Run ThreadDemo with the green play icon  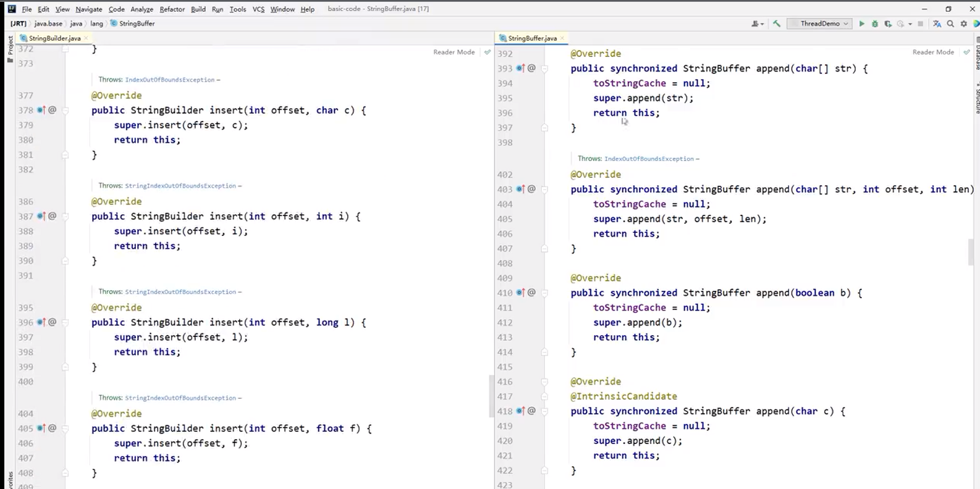click(x=861, y=23)
